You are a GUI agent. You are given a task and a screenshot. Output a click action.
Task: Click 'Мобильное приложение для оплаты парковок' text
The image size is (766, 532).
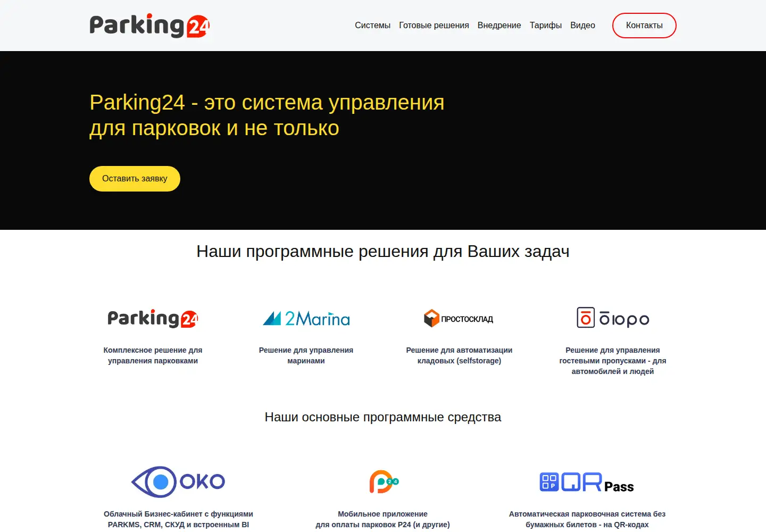(382, 519)
